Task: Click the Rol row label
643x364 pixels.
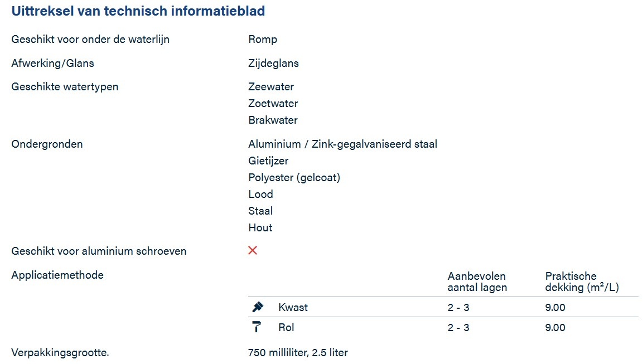Action: (286, 328)
